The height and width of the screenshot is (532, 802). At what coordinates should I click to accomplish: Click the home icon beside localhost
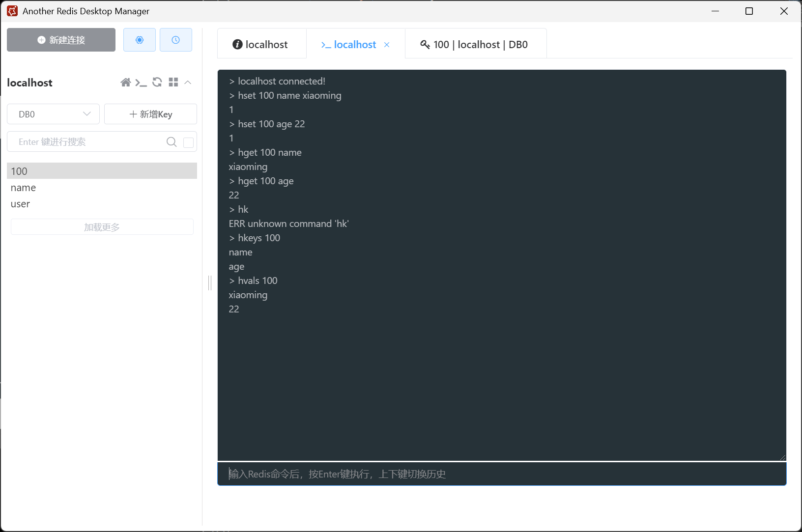click(126, 83)
